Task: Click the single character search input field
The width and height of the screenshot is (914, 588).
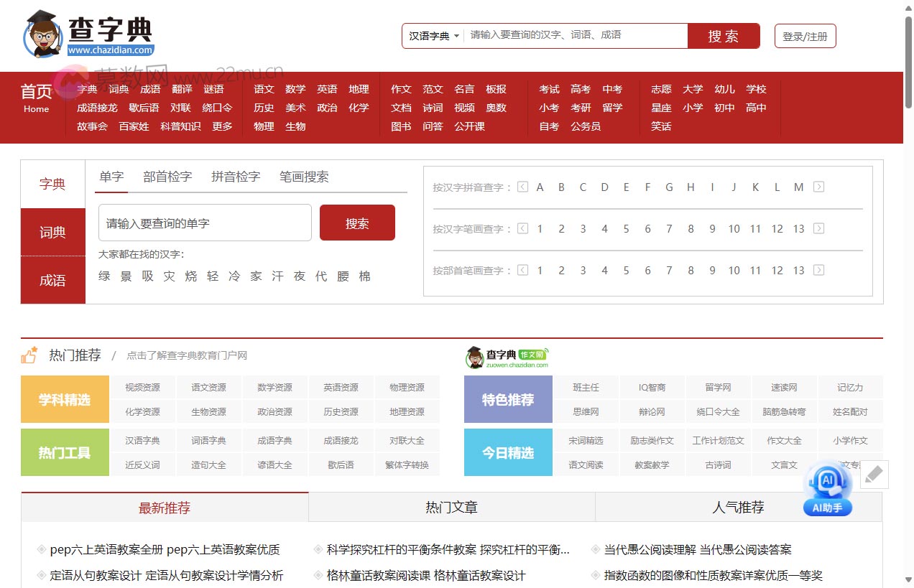Action: [x=205, y=223]
